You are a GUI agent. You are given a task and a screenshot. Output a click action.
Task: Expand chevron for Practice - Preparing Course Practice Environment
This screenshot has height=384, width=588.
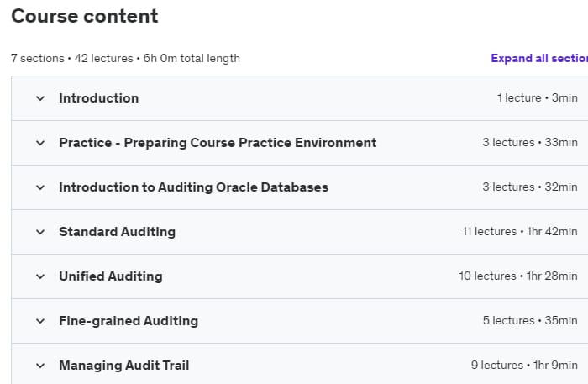pos(40,143)
